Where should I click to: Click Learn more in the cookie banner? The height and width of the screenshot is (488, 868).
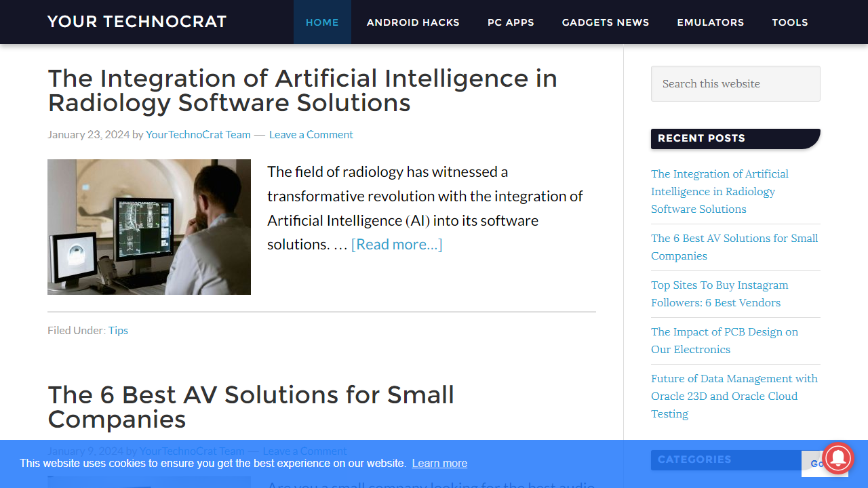click(439, 463)
